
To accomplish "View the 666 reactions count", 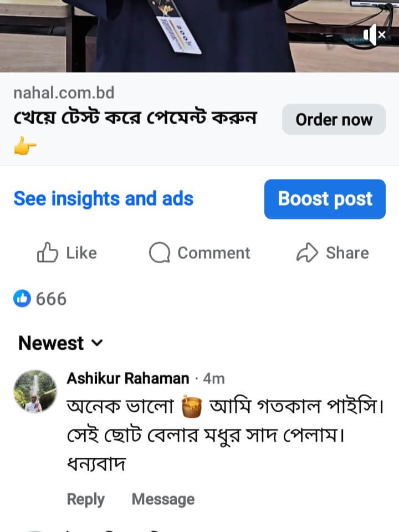I will (51, 299).
